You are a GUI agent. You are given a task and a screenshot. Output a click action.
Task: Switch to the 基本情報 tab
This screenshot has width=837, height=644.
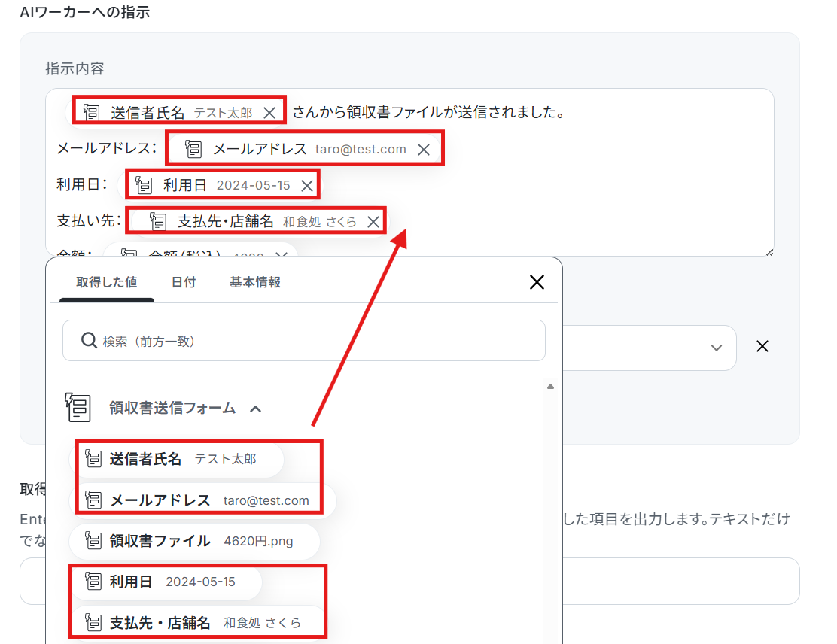(255, 282)
